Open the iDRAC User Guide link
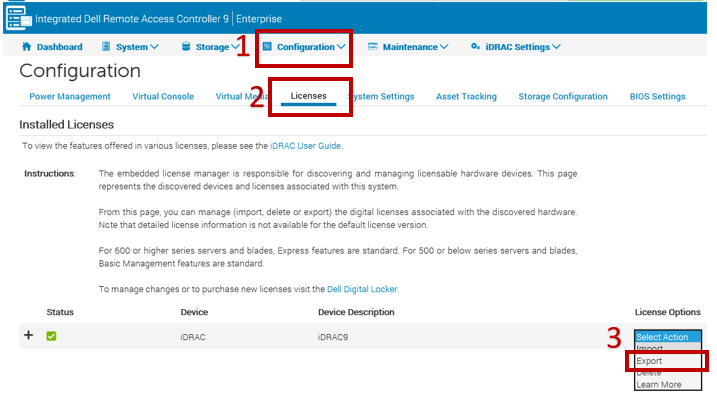Screen dimensions: 717x397 [x=305, y=146]
